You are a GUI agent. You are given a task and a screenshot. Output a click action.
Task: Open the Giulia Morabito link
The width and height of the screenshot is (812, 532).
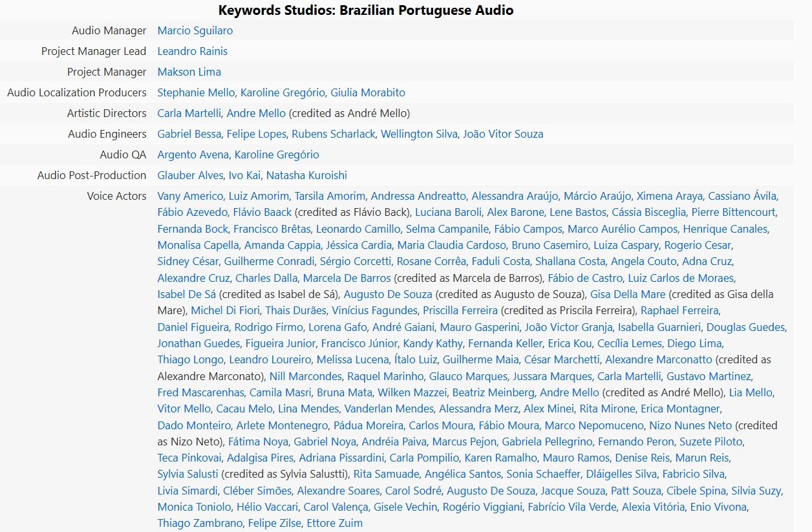(x=368, y=92)
